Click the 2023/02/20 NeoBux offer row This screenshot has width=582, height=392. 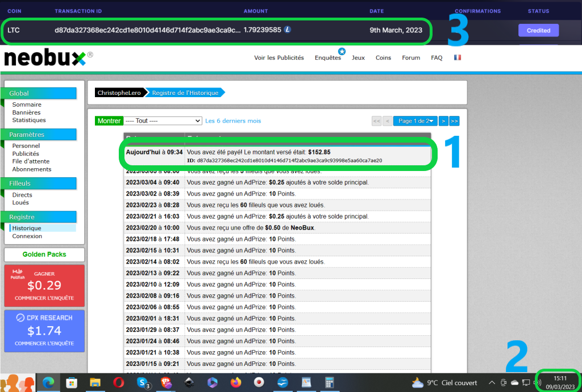tap(277, 228)
